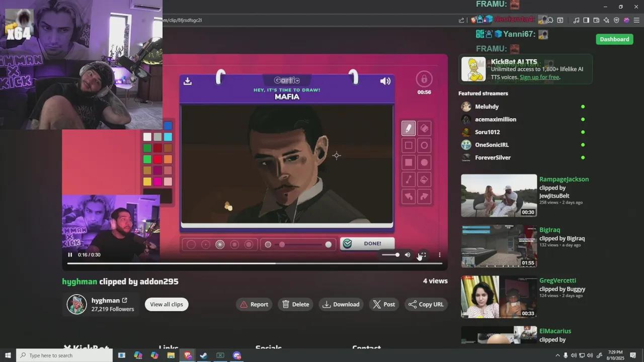
Task: Click the taskbar search box
Action: pyautogui.click(x=64, y=355)
